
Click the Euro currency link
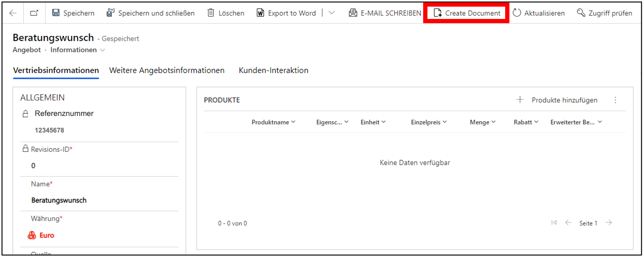46,235
